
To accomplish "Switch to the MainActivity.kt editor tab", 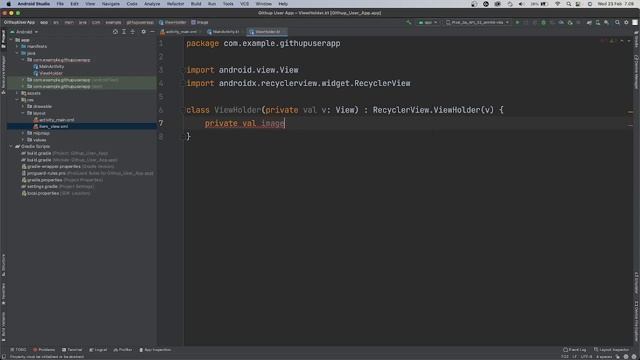I will pos(225,32).
